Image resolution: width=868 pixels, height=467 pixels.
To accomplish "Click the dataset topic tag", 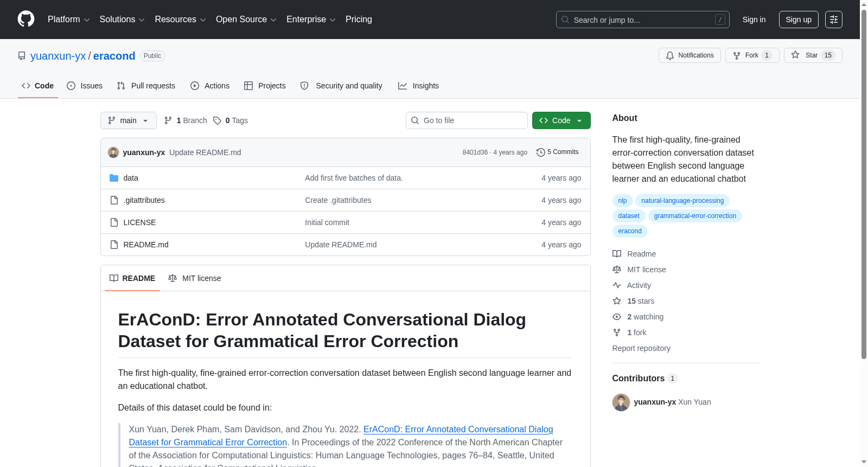I will pos(629,216).
